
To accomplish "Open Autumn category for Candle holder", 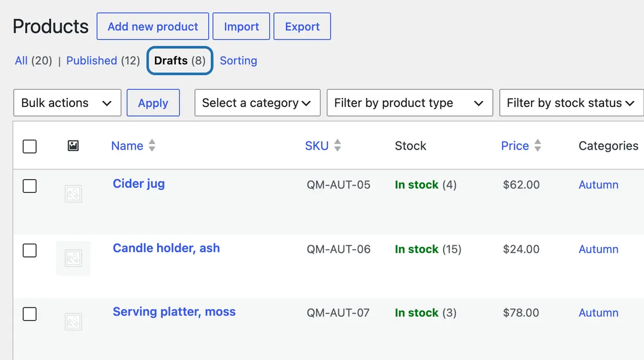I will point(599,249).
